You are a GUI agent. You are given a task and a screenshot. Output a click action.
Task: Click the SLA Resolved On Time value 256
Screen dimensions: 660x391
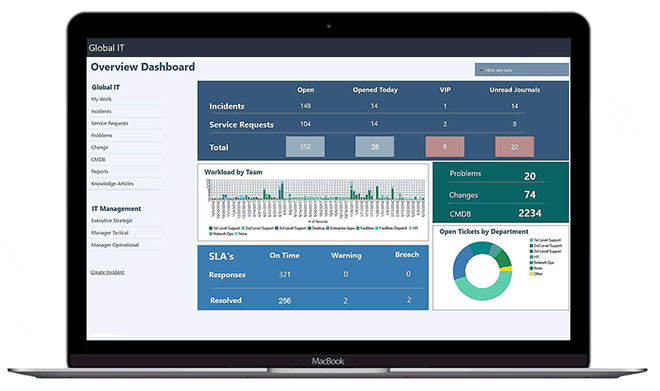pyautogui.click(x=285, y=301)
